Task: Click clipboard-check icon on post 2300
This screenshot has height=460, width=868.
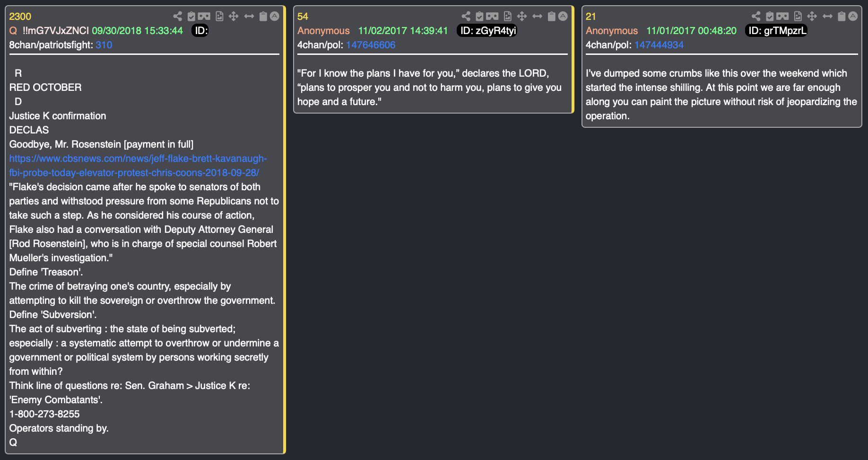Action: pos(191,17)
